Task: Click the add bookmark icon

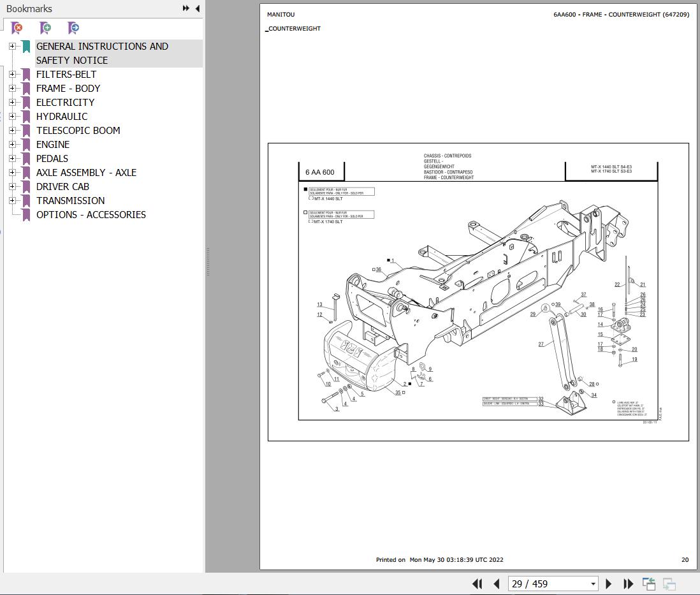Action: (x=45, y=28)
